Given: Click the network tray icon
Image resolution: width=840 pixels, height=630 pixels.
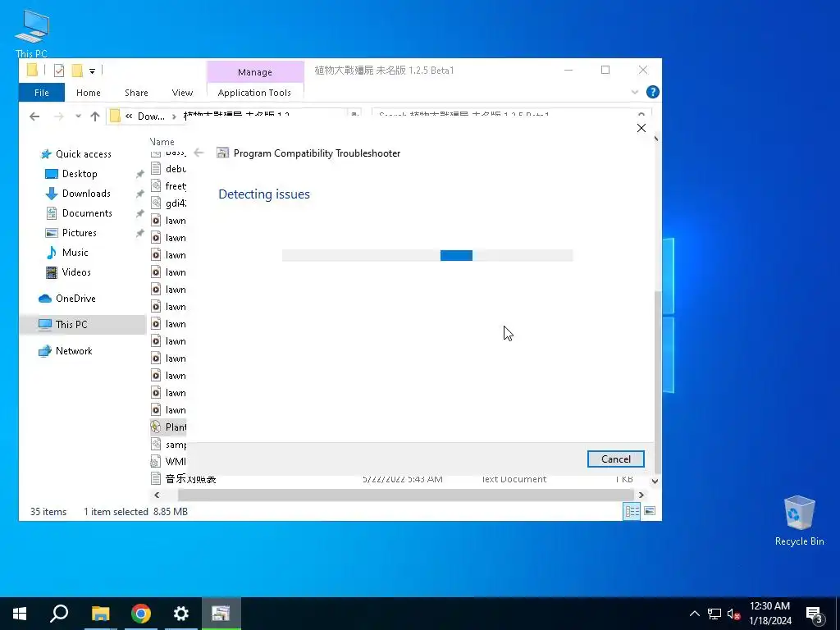Looking at the screenshot, I should 714,614.
